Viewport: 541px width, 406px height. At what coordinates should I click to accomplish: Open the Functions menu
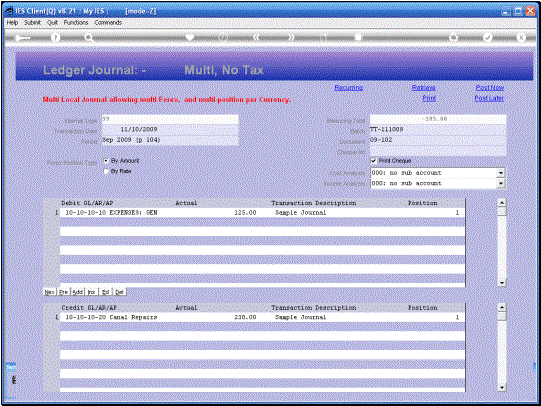point(76,22)
